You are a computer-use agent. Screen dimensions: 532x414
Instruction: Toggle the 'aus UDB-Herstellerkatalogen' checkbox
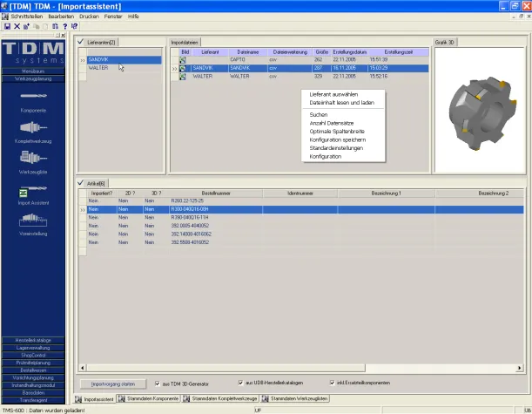(241, 383)
